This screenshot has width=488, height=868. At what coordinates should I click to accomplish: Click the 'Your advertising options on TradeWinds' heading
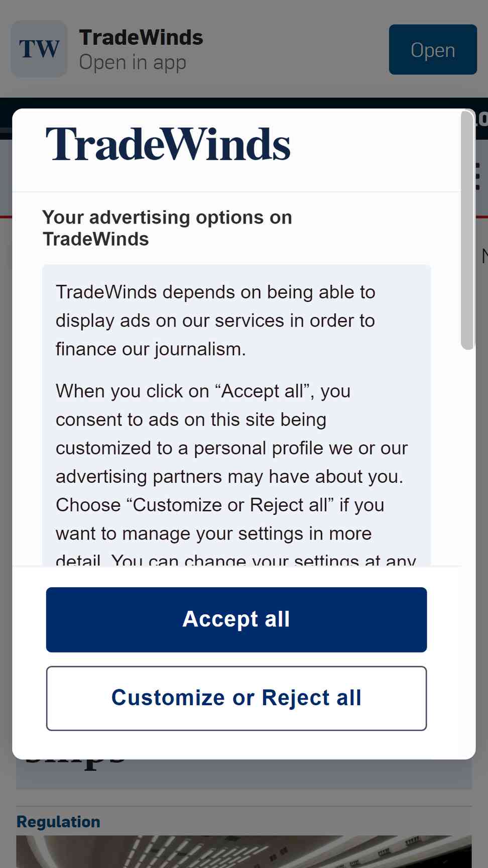pos(167,228)
